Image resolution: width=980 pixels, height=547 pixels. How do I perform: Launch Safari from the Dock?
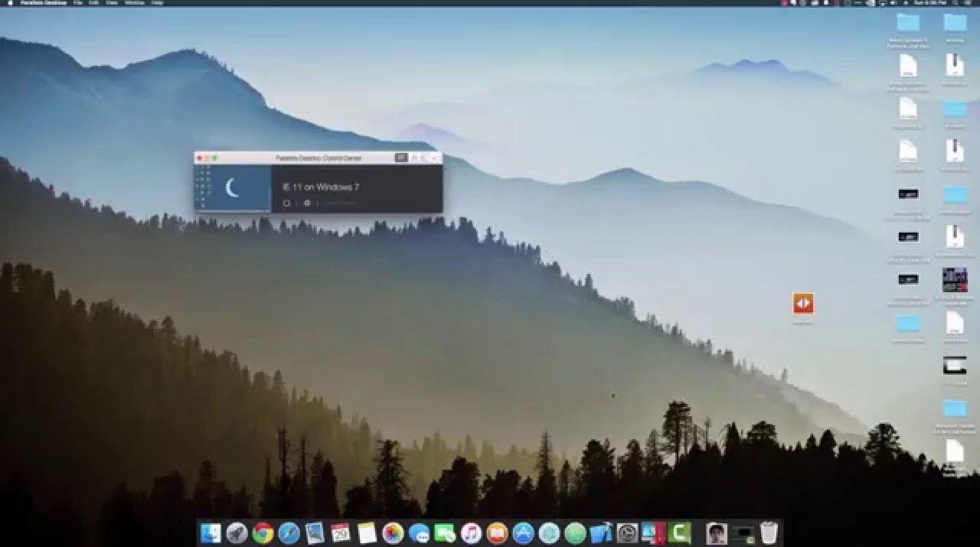point(289,533)
